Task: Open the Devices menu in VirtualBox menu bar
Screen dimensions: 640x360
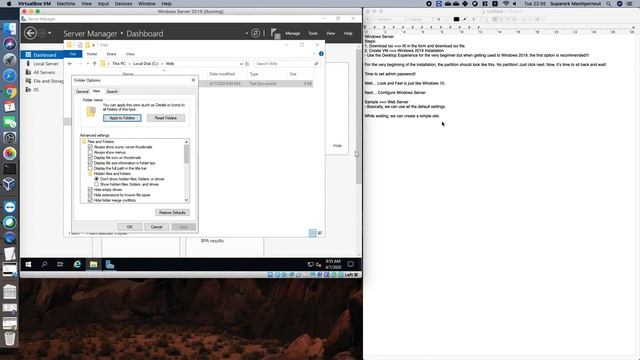Action: (123, 4)
